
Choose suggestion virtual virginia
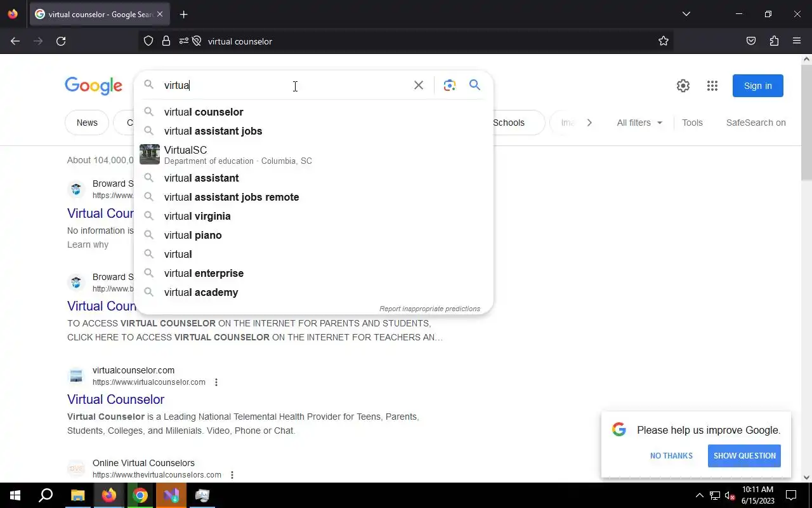pyautogui.click(x=313, y=216)
